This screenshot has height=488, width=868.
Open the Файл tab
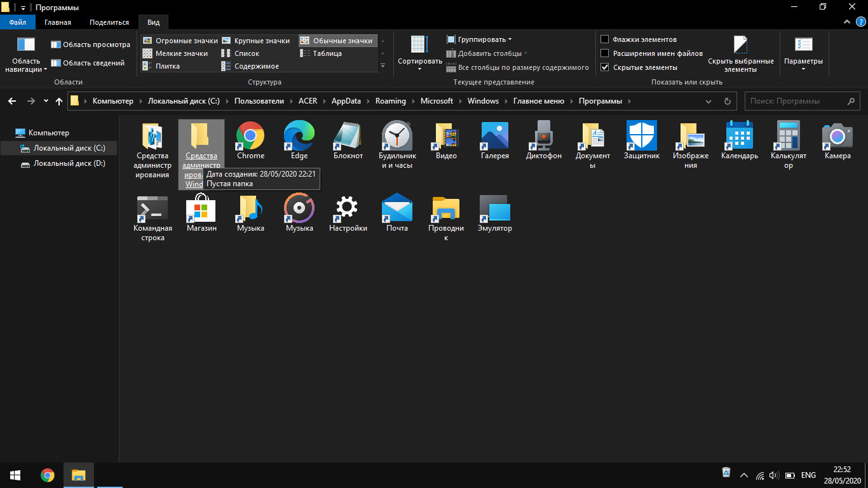click(17, 22)
